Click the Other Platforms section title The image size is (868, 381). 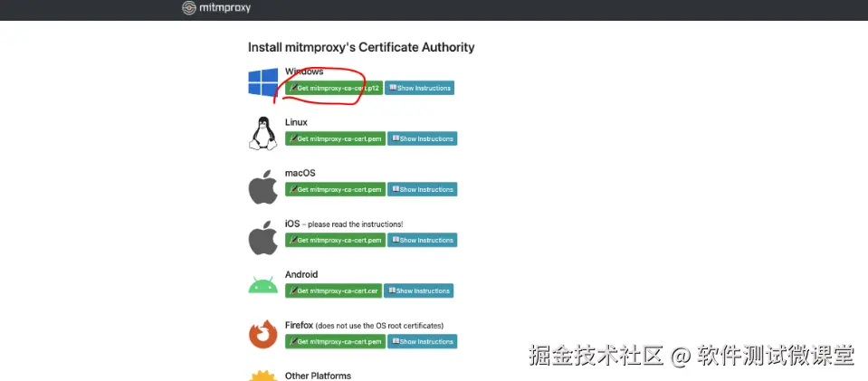[x=318, y=376]
